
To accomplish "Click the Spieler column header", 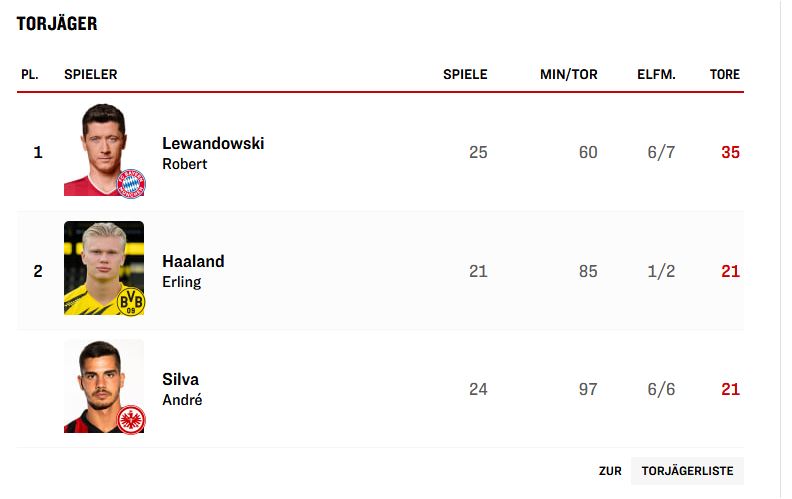I will pyautogui.click(x=90, y=75).
